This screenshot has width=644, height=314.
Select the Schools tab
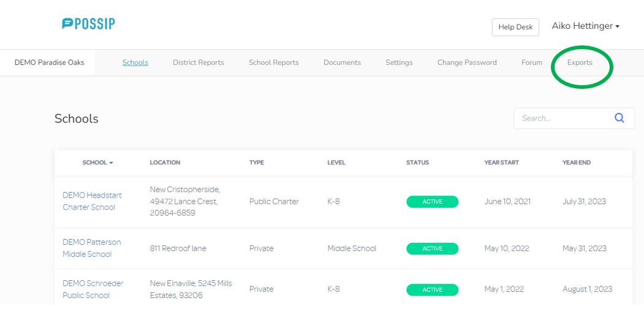tap(135, 63)
